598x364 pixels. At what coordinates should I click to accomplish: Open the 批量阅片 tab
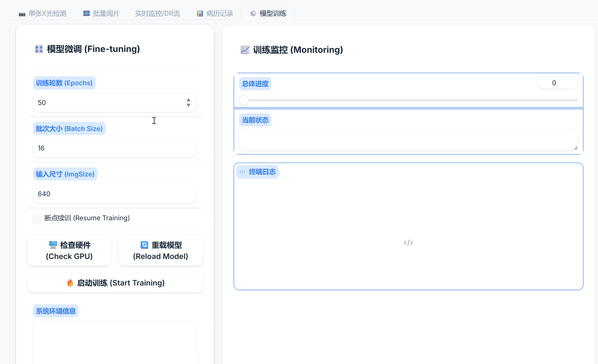[x=106, y=13]
